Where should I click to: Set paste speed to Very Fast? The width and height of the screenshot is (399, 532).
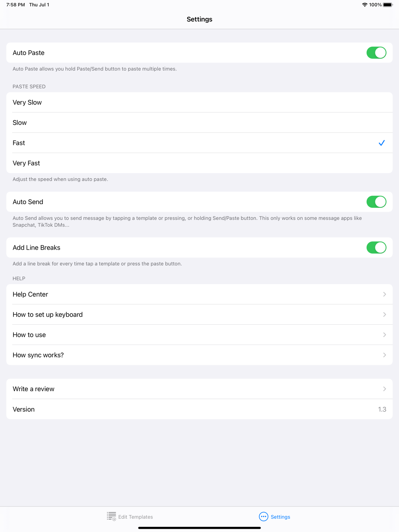tap(199, 163)
